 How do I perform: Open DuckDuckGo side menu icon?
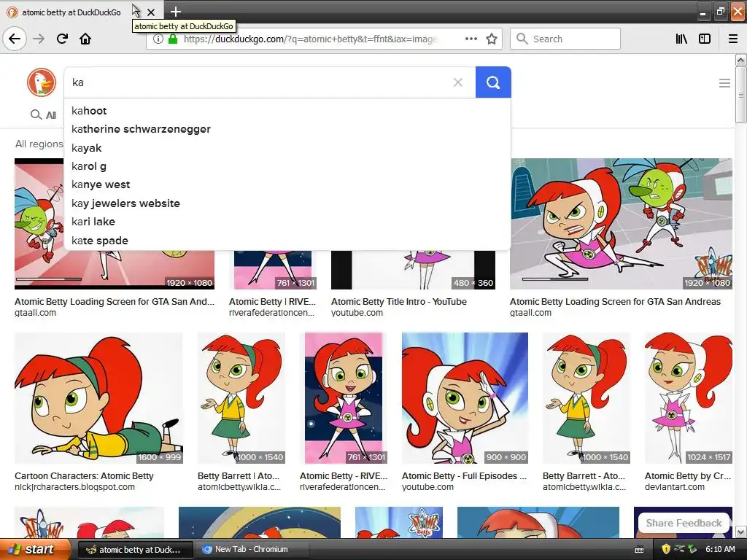[x=724, y=83]
